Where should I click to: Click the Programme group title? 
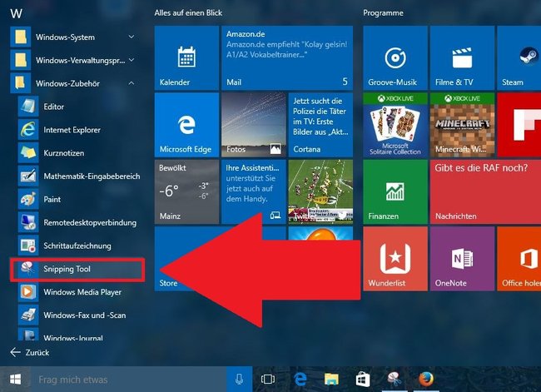click(x=383, y=13)
